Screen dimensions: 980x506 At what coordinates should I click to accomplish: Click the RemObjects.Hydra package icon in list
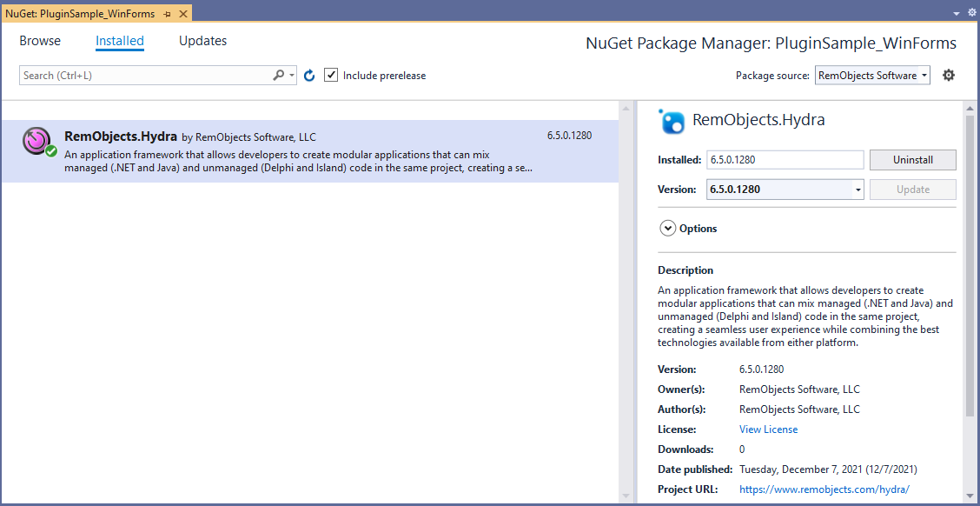point(38,142)
